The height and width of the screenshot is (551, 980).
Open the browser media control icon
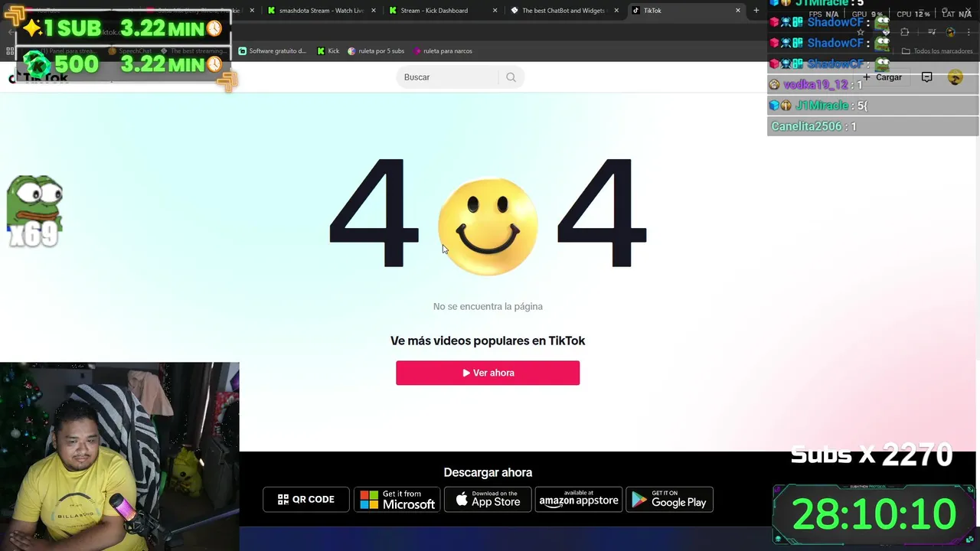[x=932, y=32]
